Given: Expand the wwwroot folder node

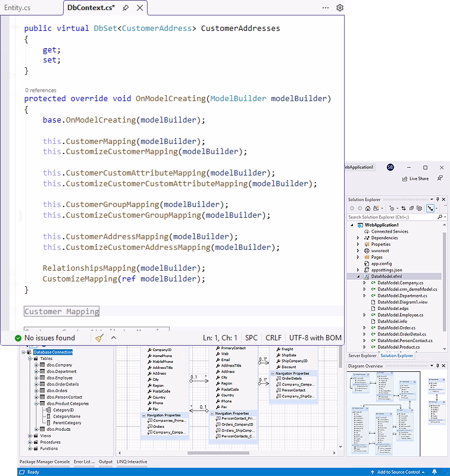Looking at the screenshot, I should coord(358,250).
